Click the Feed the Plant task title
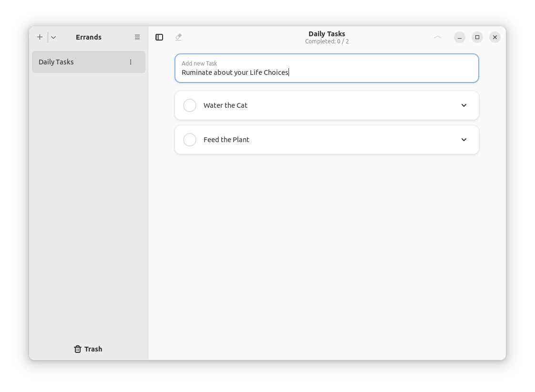 226,139
